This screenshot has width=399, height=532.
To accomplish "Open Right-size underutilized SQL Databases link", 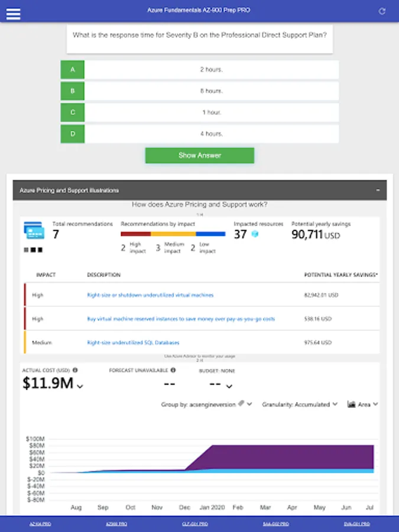I will (133, 343).
